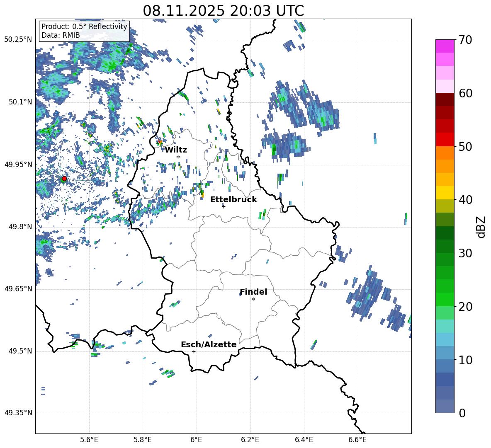491x448 pixels.
Task: Click the 5.6°E longitude label
Action: [x=89, y=440]
